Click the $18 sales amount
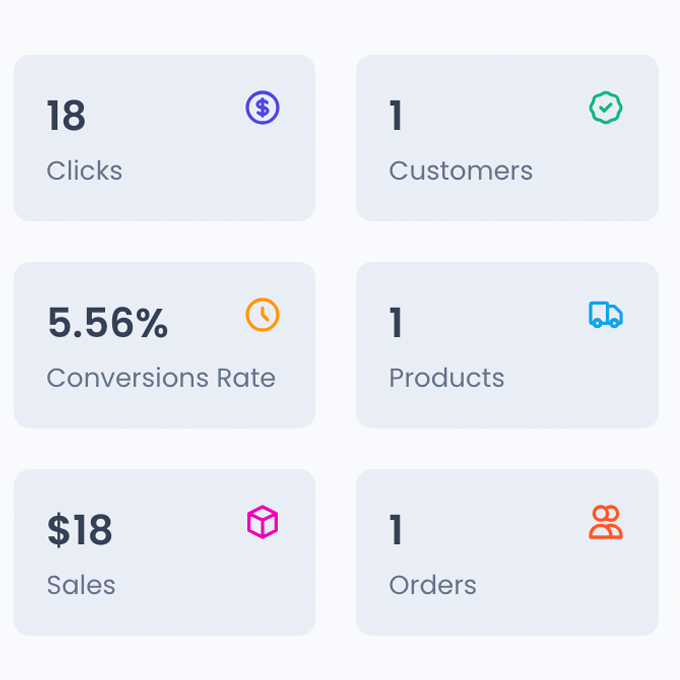The height and width of the screenshot is (680, 680). point(79,530)
